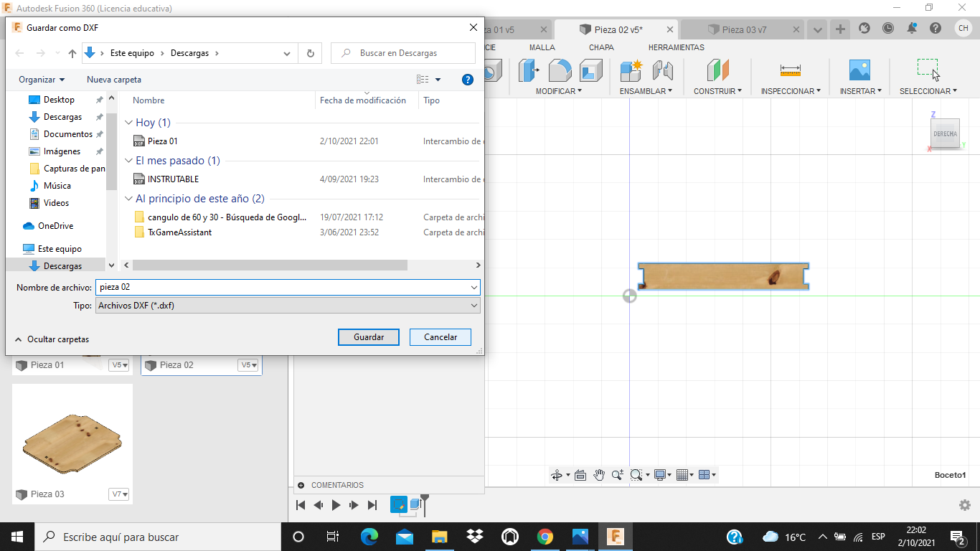Click the Insert image icon
Viewport: 980px width, 551px height.
tap(859, 70)
